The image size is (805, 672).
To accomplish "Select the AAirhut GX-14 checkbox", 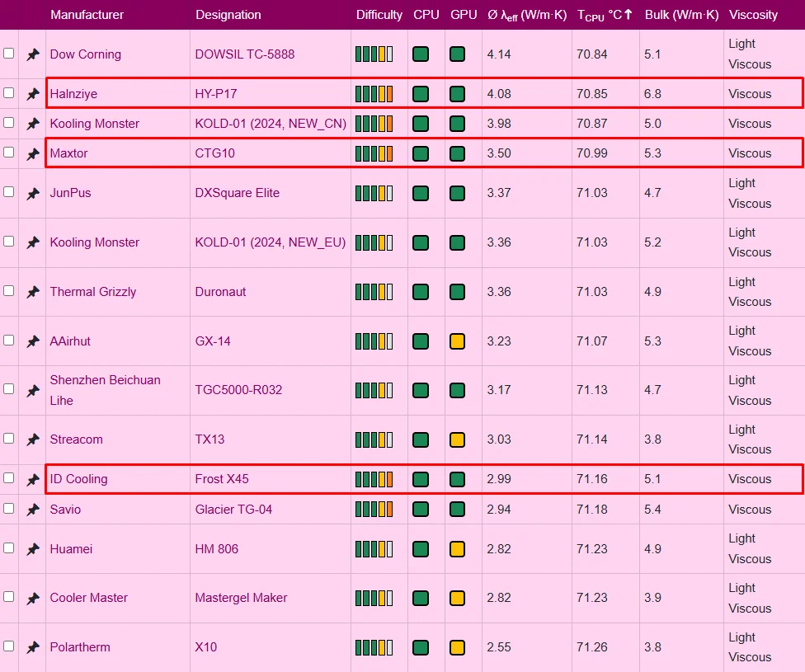I will (x=9, y=340).
